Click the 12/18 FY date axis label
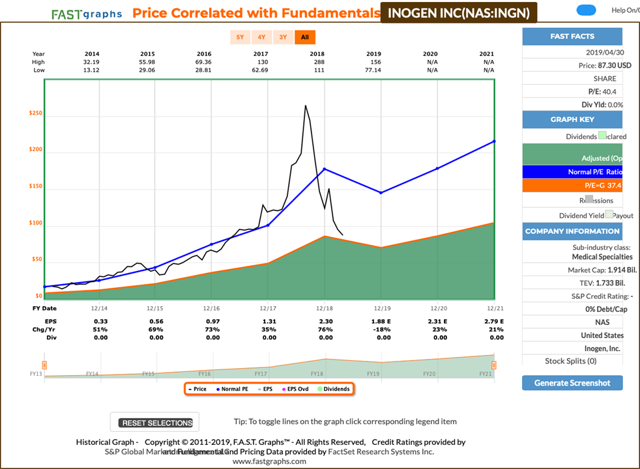The image size is (640, 469). 324,308
